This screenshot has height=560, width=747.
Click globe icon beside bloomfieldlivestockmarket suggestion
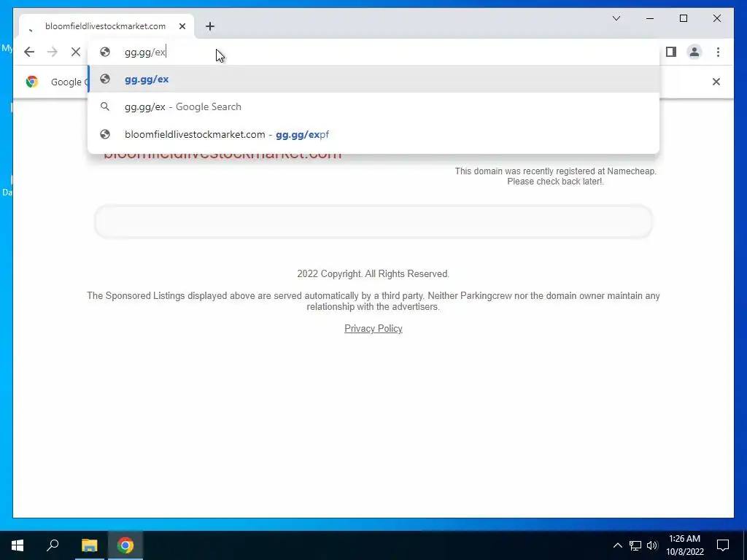click(x=105, y=134)
